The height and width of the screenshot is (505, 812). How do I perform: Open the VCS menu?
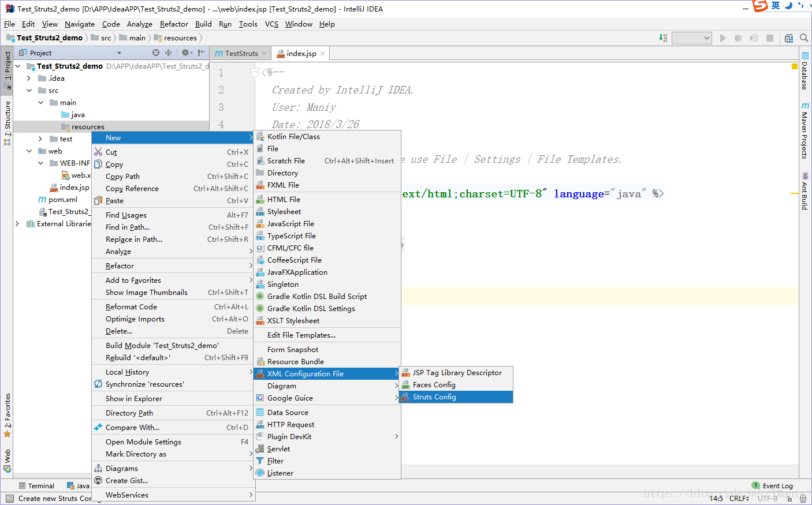pos(271,24)
